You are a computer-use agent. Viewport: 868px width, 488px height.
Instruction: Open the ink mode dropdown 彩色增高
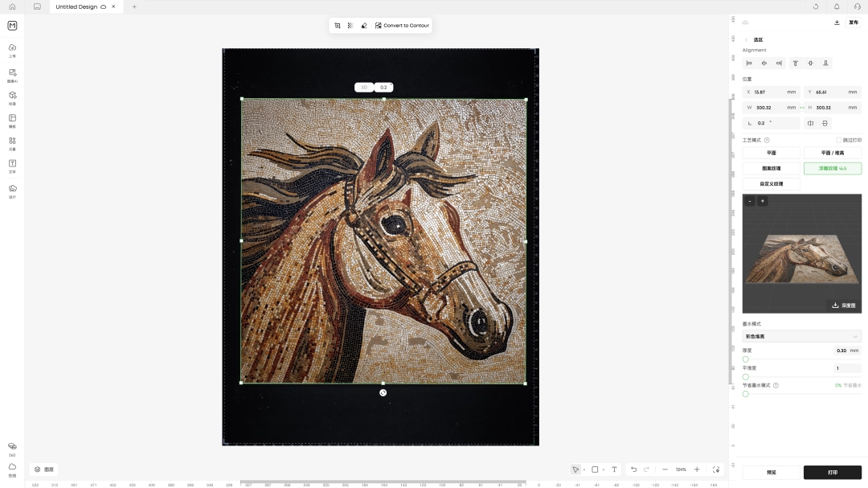[x=801, y=336]
